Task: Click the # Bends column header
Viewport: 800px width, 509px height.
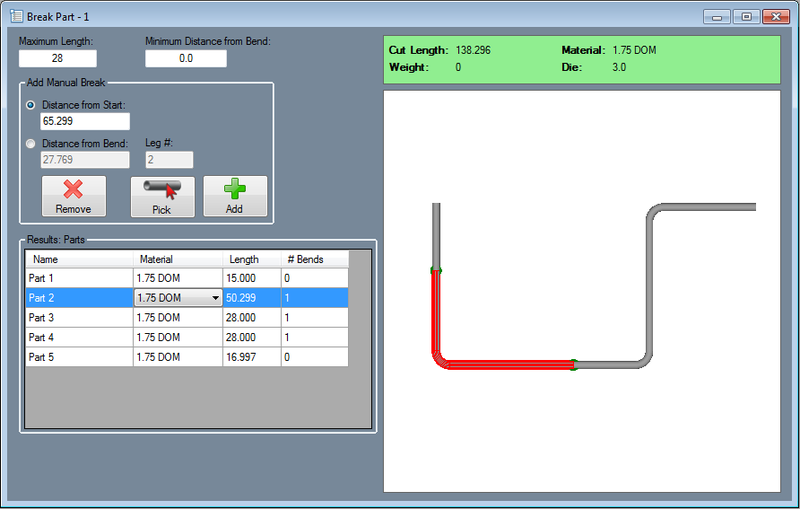Action: [x=315, y=259]
